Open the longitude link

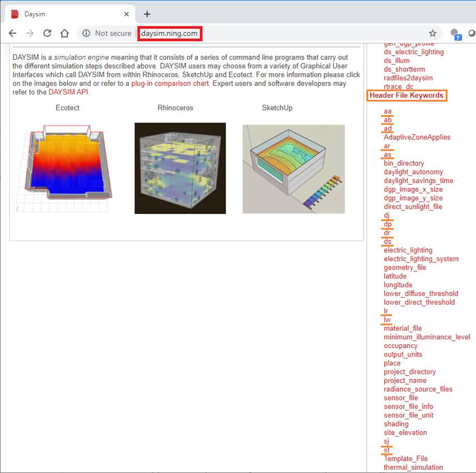(398, 285)
